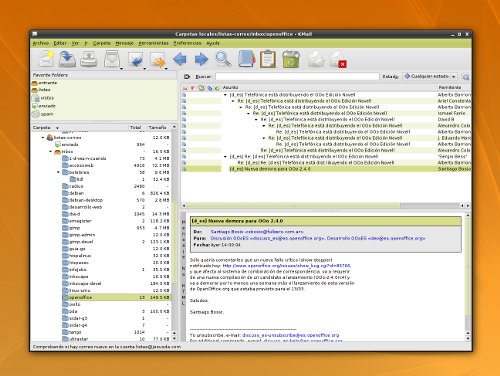Open the full search dialog icon right of Estado
The image size is (500, 376).
click(x=465, y=77)
